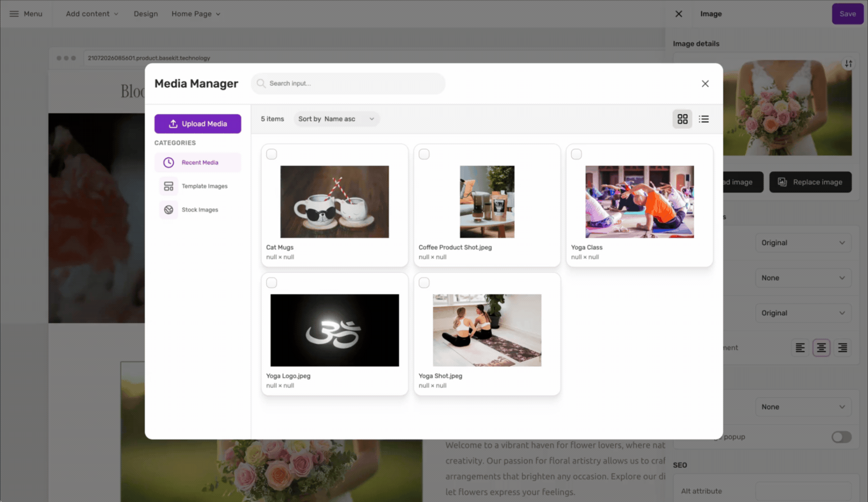Select the Yoga Shot thumbnail
Image resolution: width=868 pixels, height=502 pixels.
coord(487,330)
